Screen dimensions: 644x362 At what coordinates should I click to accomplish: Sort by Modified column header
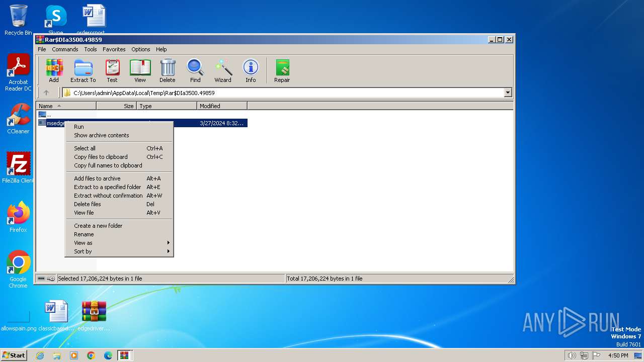coord(222,106)
